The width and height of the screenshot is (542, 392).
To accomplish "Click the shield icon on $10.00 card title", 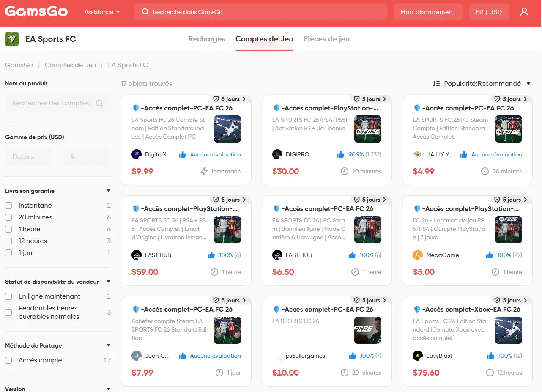I will coord(276,309).
